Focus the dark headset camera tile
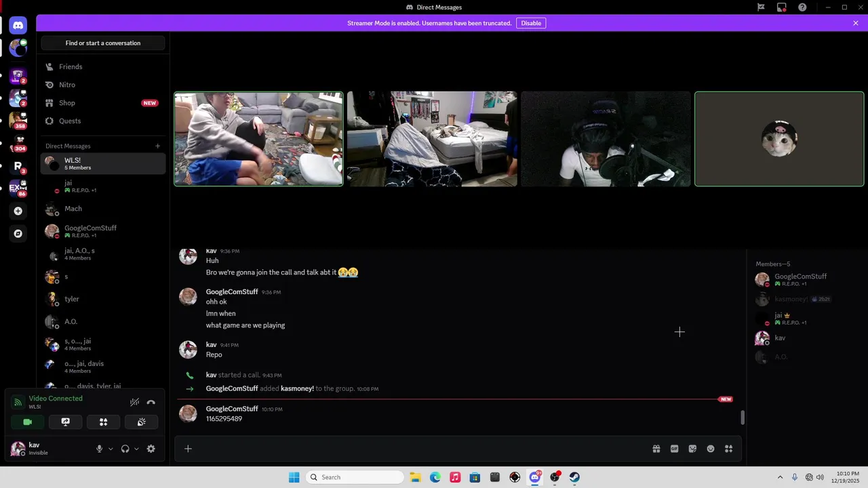Viewport: 868px width, 488px height. 606,139
